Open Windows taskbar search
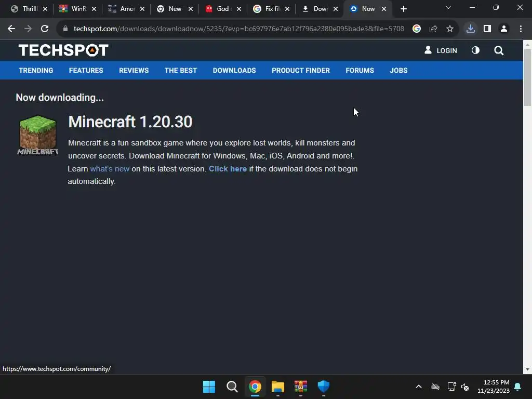 click(x=232, y=387)
